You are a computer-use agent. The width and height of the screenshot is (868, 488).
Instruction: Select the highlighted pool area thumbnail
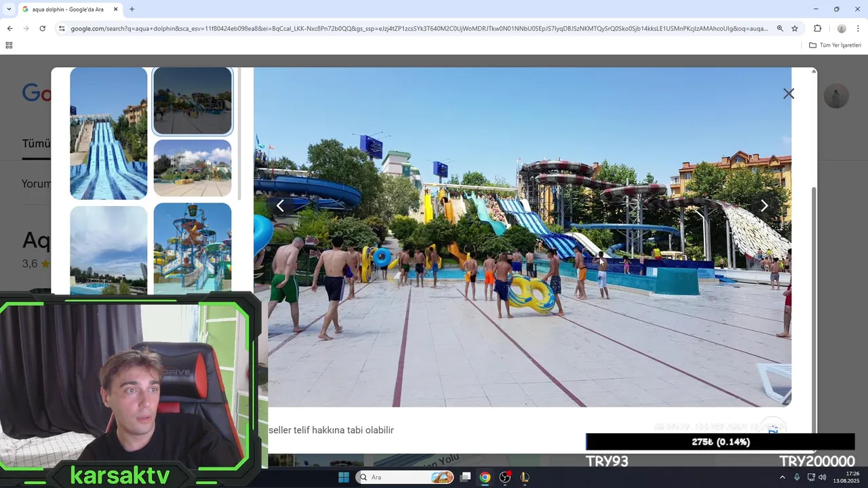[x=193, y=100]
